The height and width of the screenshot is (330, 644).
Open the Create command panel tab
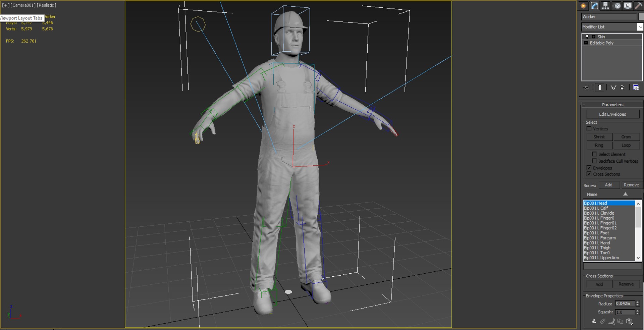tap(583, 6)
